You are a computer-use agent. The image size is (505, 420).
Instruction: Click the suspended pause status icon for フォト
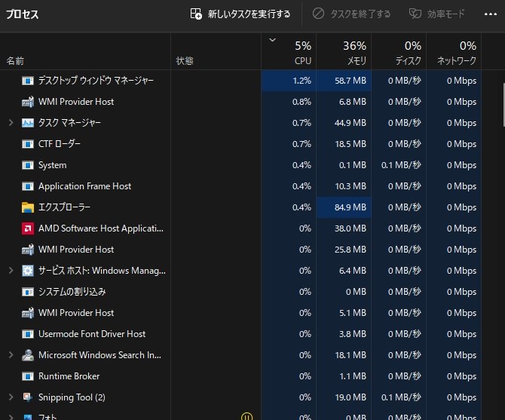(246, 416)
